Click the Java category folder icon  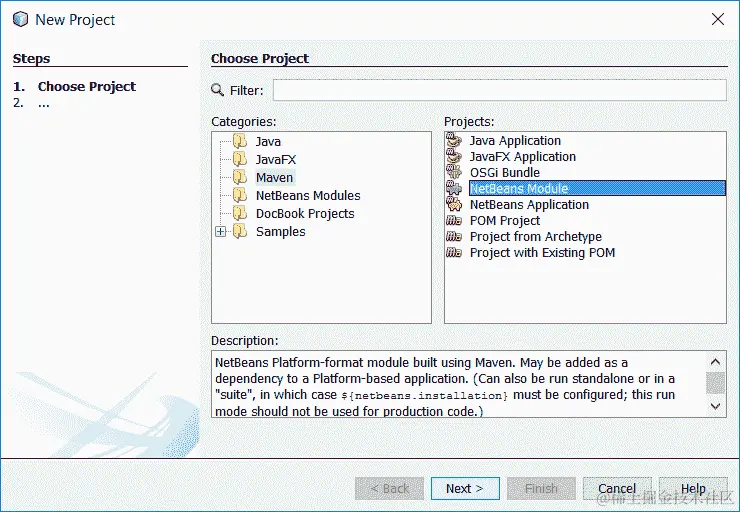(x=240, y=141)
